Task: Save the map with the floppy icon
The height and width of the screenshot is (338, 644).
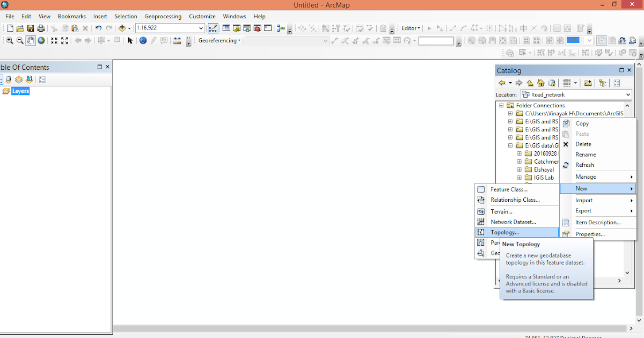Action: tap(31, 28)
